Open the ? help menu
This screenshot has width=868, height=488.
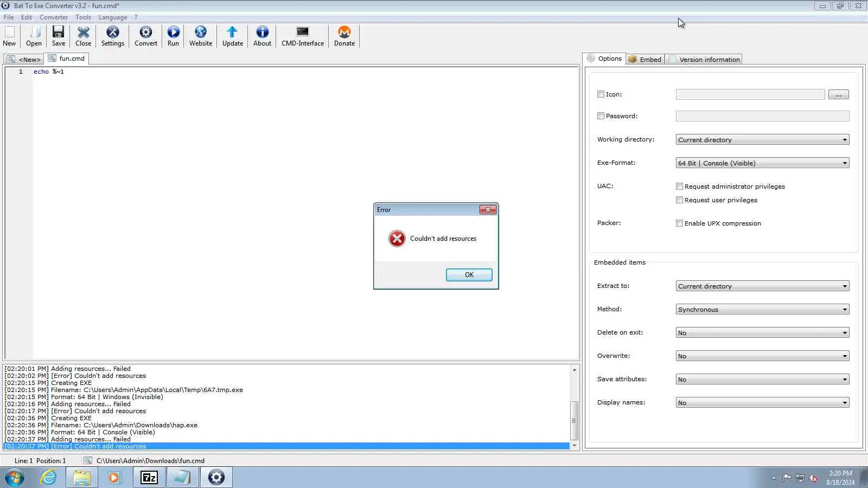coord(136,17)
